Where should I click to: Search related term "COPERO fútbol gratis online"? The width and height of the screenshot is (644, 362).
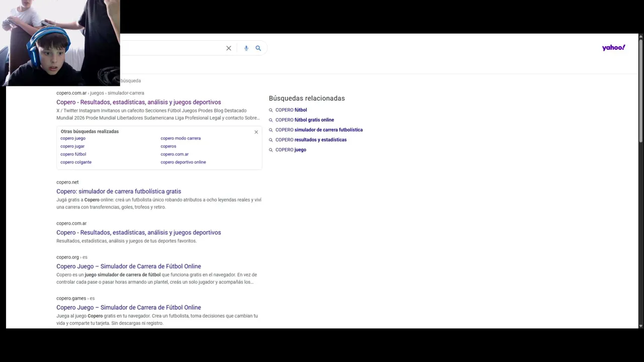[304, 120]
